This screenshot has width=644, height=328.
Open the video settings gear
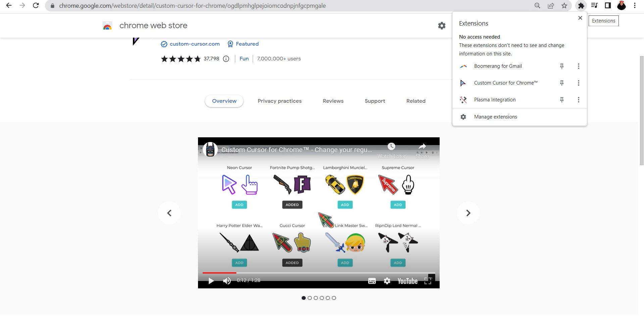[387, 281]
